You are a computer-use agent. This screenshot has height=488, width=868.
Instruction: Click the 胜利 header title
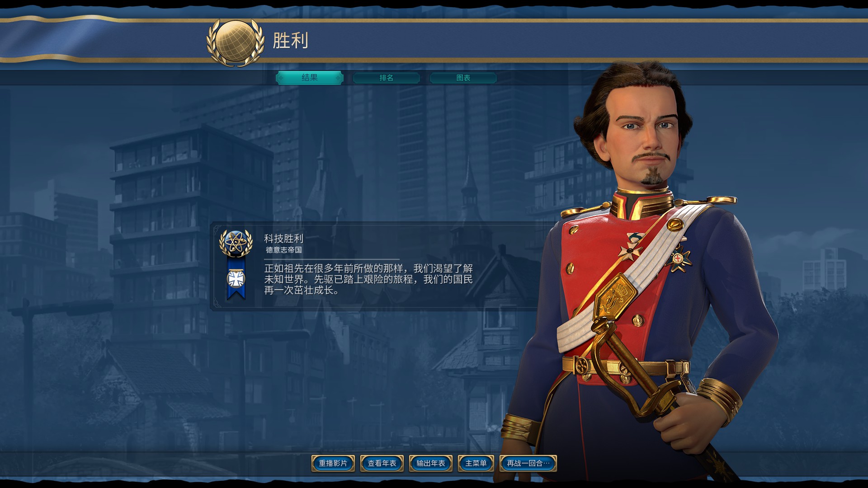click(291, 41)
